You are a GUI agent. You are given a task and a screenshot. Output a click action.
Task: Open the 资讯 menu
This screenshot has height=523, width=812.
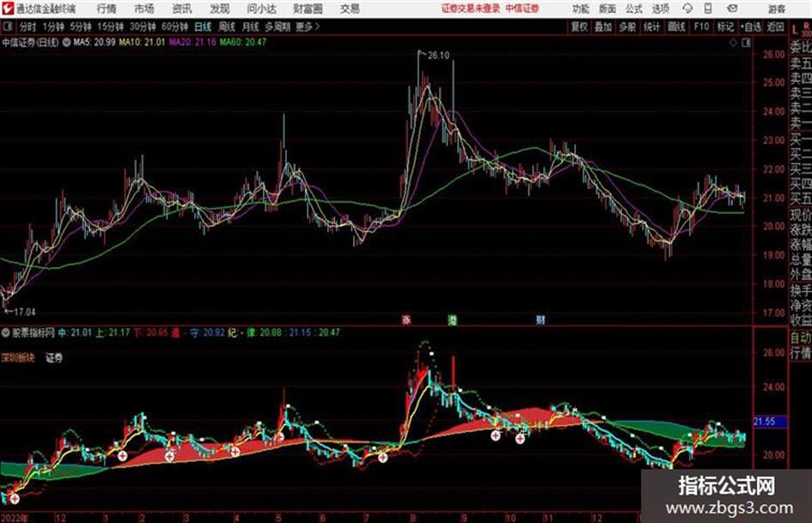[x=182, y=9]
